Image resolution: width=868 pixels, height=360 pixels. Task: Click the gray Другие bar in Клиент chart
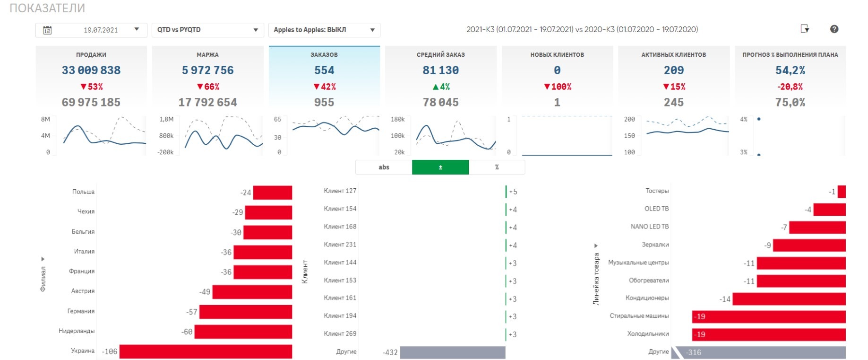click(452, 352)
